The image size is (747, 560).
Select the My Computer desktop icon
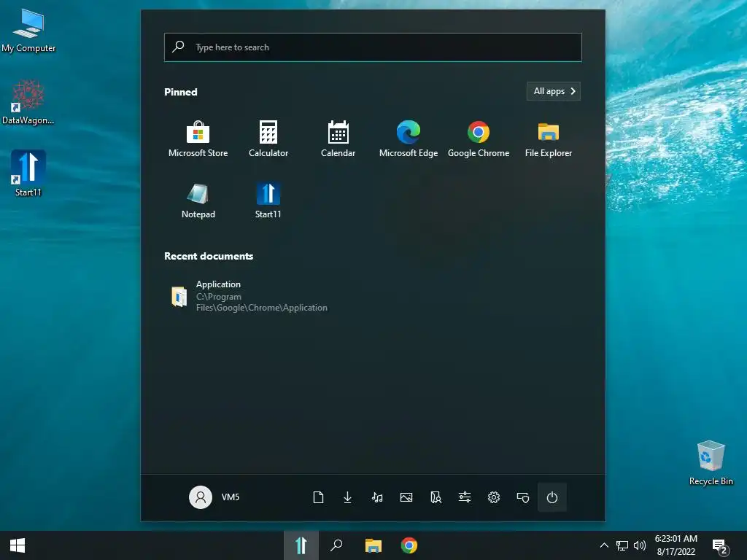(x=28, y=31)
